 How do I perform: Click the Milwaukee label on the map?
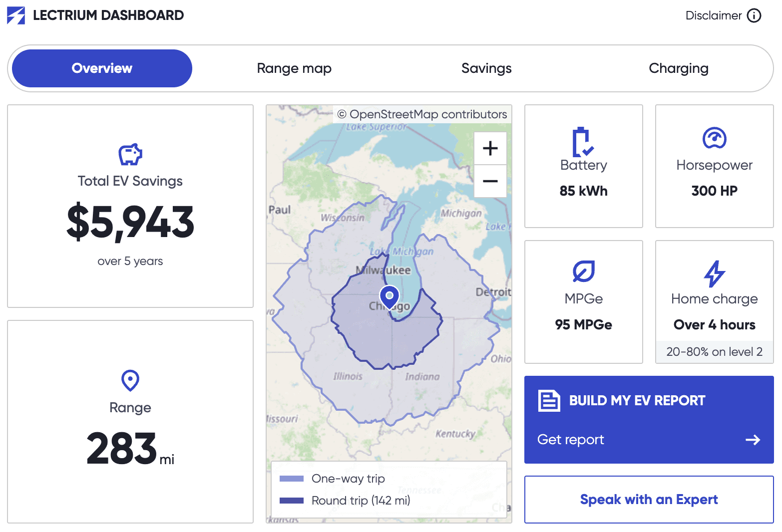383,270
